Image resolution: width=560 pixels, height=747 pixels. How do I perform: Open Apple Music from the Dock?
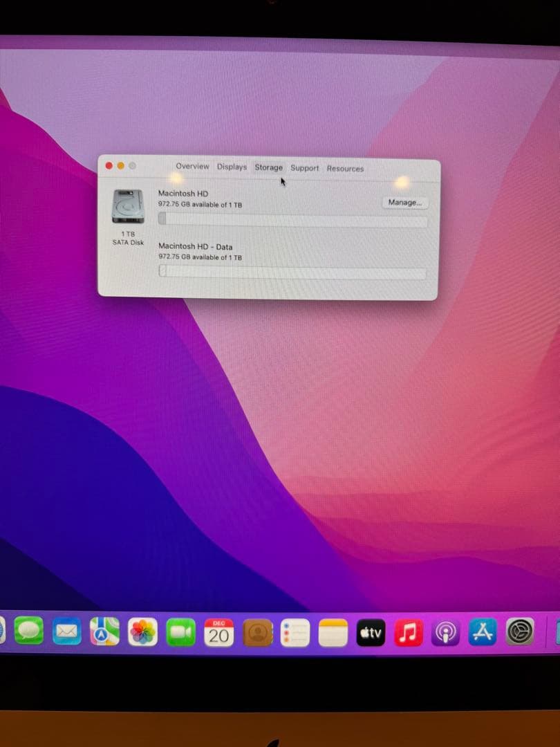[408, 631]
